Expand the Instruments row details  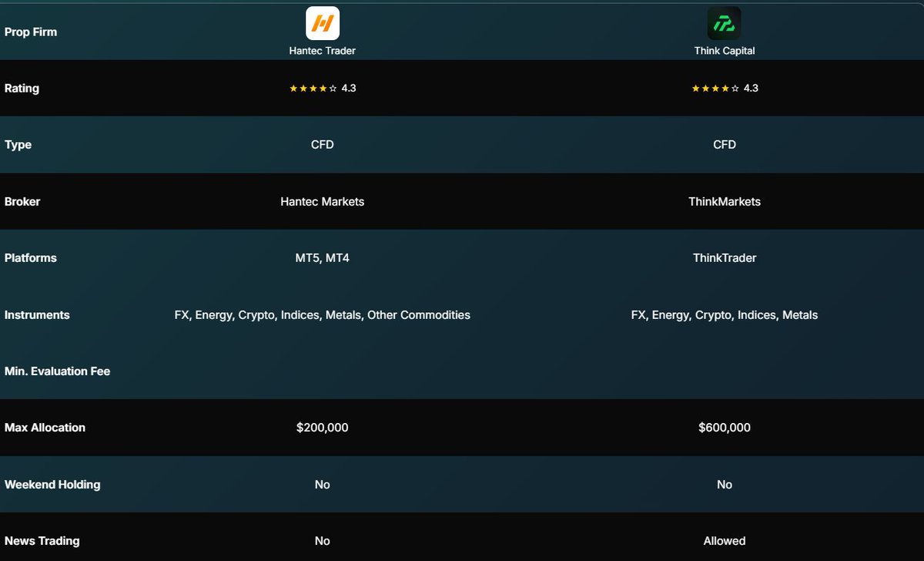[x=37, y=314]
